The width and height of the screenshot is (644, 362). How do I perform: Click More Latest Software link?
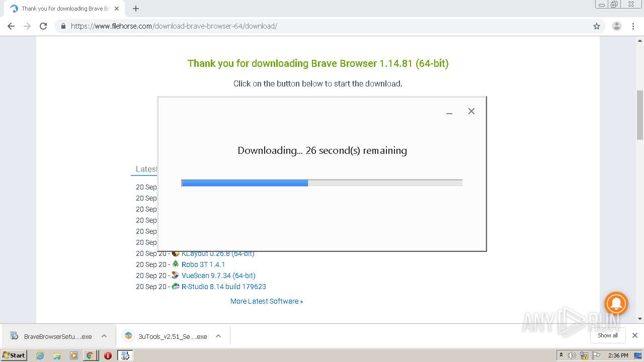pos(267,301)
